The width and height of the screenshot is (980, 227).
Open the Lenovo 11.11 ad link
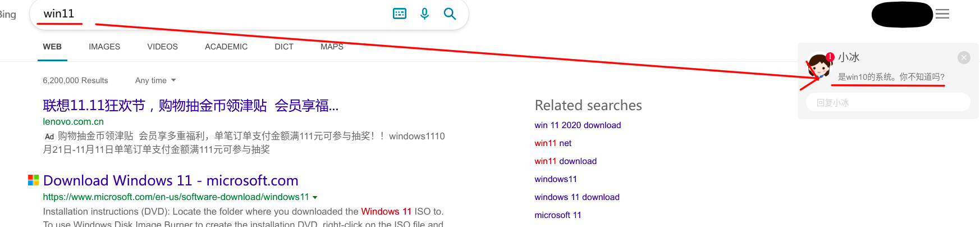pos(190,106)
